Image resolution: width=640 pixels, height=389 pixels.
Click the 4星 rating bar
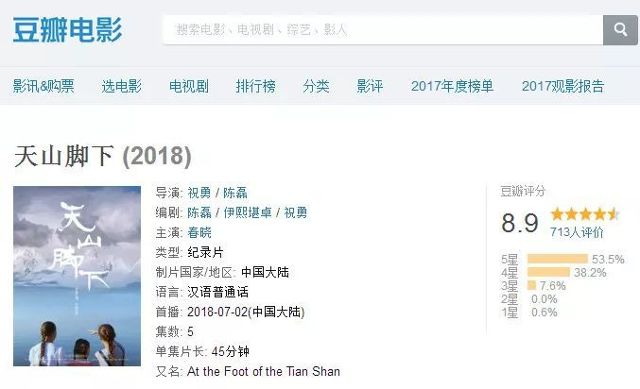point(549,272)
